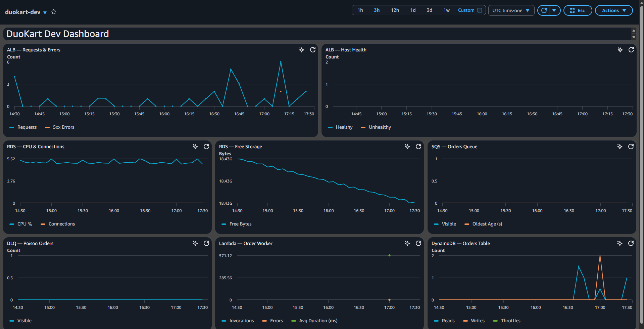Screen dimensions: 644x329
Task: Click the page vertical scrollbar
Action: (642, 164)
